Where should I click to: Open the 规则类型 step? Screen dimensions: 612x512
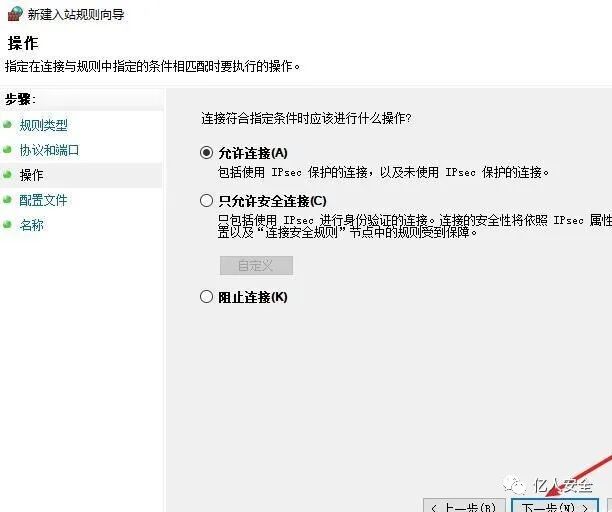tap(43, 126)
